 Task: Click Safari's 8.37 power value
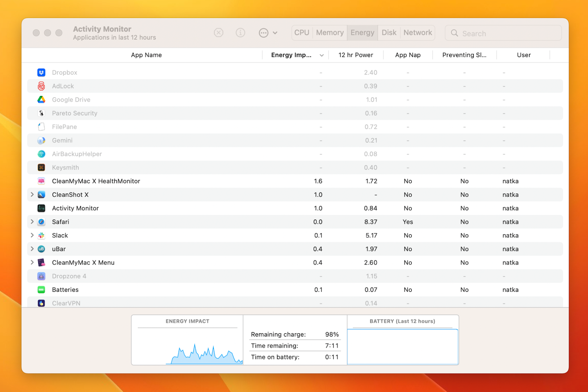point(371,222)
